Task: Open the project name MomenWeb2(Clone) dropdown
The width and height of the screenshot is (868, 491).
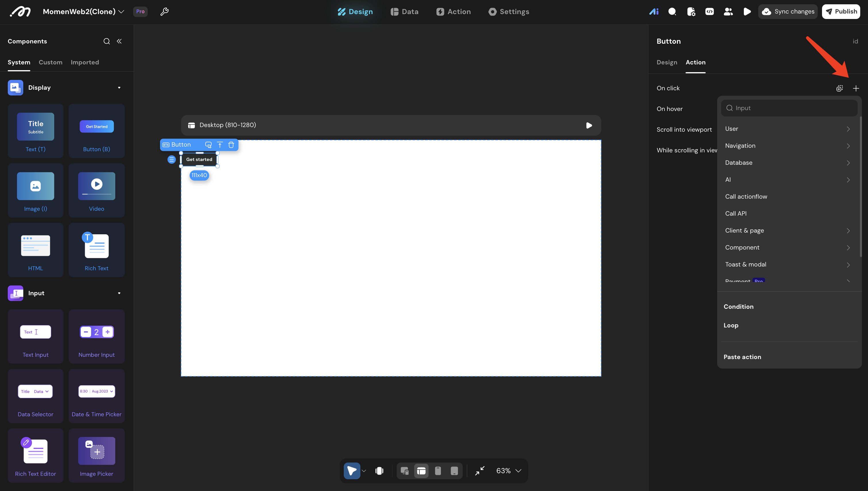Action: click(x=84, y=11)
